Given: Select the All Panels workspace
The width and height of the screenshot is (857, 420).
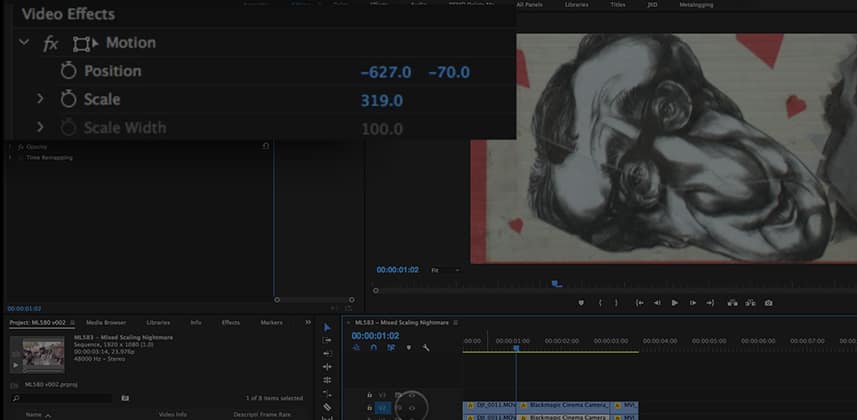Looking at the screenshot, I should (529, 4).
